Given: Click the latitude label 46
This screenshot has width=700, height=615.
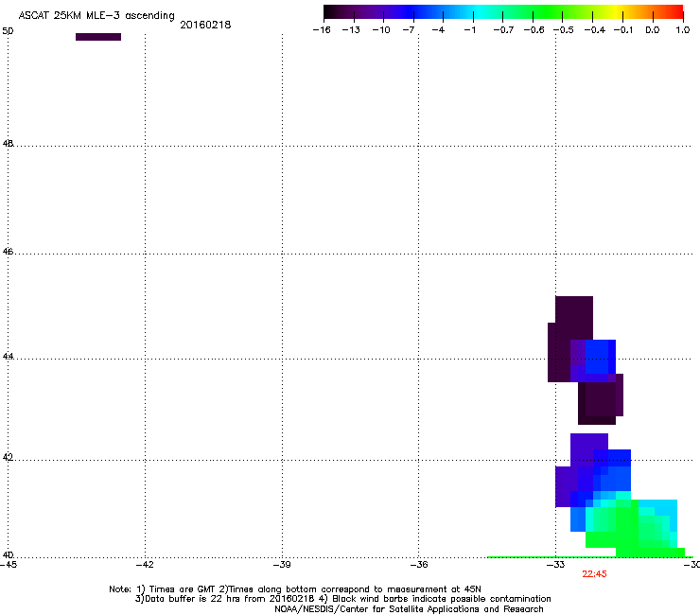Looking at the screenshot, I should click(8, 252).
